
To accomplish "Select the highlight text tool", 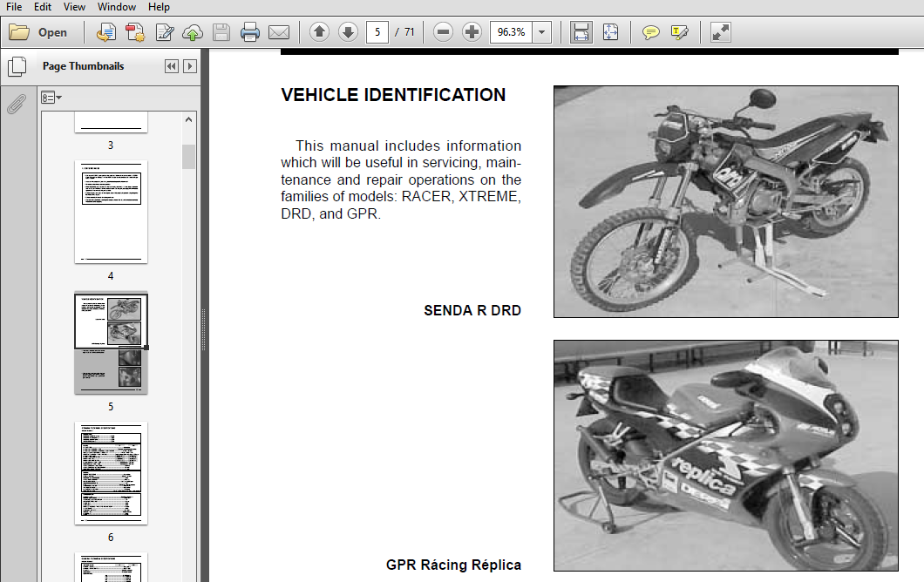I will [679, 32].
